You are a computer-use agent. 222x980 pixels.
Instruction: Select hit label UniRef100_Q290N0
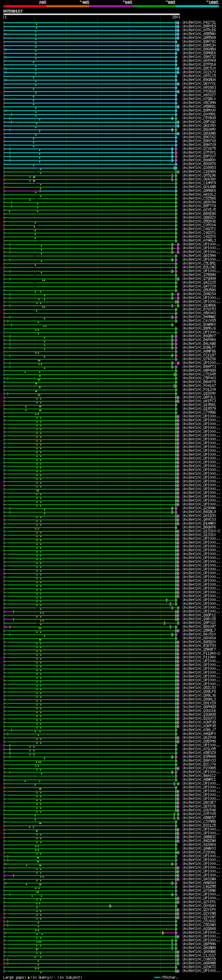pos(199,508)
